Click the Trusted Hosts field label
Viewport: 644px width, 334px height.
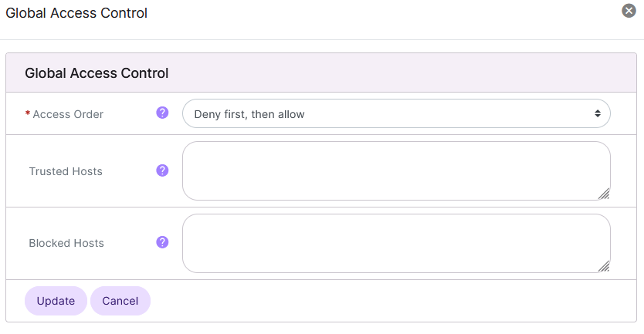[66, 171]
